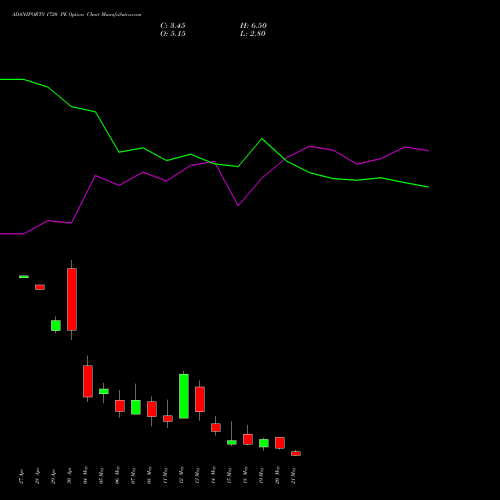Click the 14 May date label
Viewport: 500px width, 500px height.
coord(213,475)
